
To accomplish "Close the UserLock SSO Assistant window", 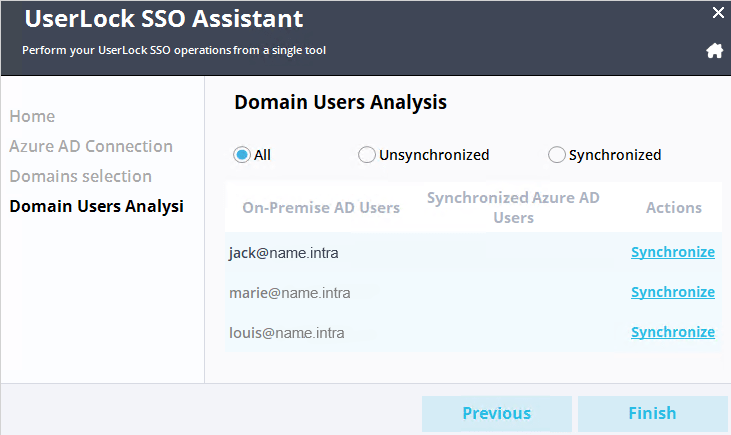I will coord(718,13).
